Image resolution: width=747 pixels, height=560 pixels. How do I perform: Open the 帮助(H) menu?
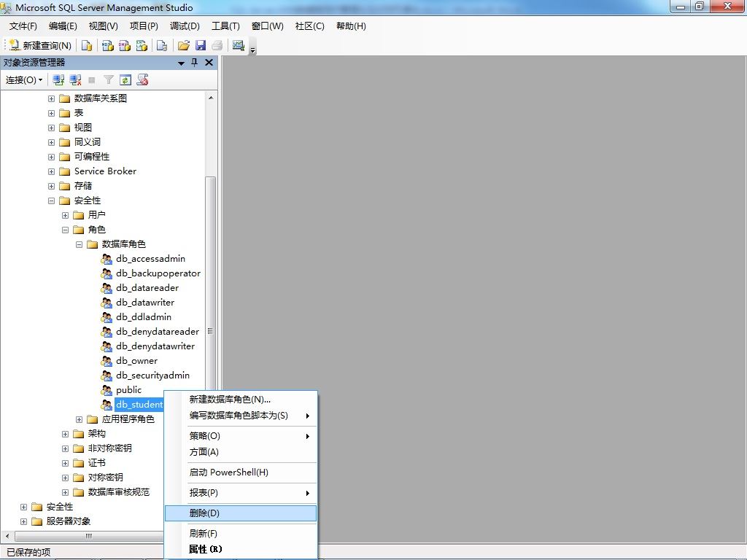click(x=351, y=26)
